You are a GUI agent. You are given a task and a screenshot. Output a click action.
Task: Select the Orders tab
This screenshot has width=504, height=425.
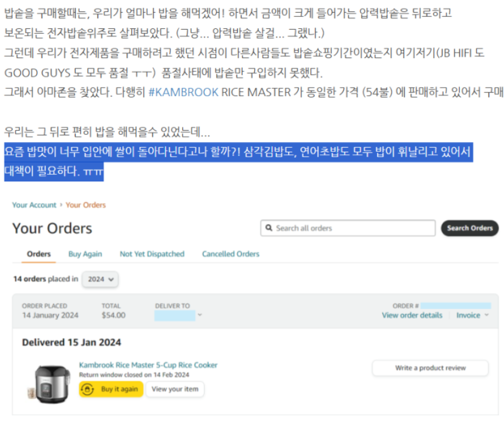click(39, 254)
